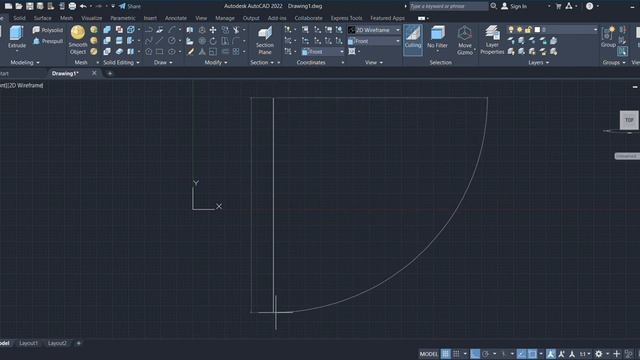Click the TOP face of ViewCube
Viewport: 640px width, 360px height.
pos(629,120)
